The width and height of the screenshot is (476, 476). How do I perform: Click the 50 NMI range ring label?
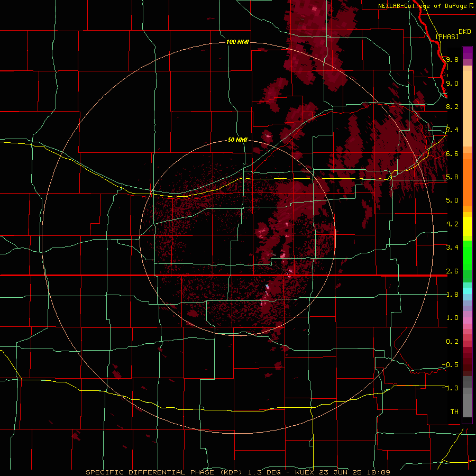pos(237,140)
